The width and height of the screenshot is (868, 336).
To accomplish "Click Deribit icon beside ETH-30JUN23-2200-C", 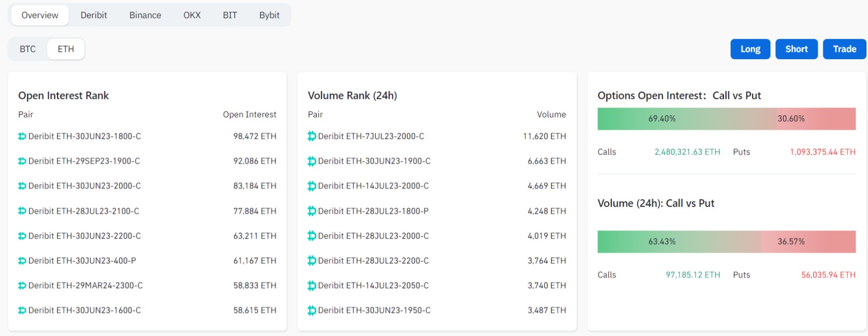I will [x=22, y=236].
